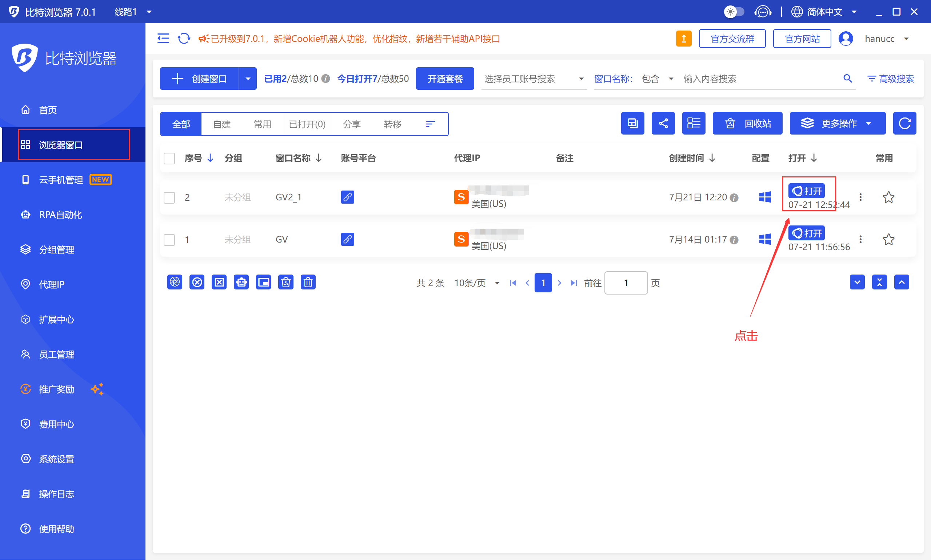This screenshot has width=931, height=560.
Task: Open RPA自动化 in sidebar
Action: click(x=73, y=215)
